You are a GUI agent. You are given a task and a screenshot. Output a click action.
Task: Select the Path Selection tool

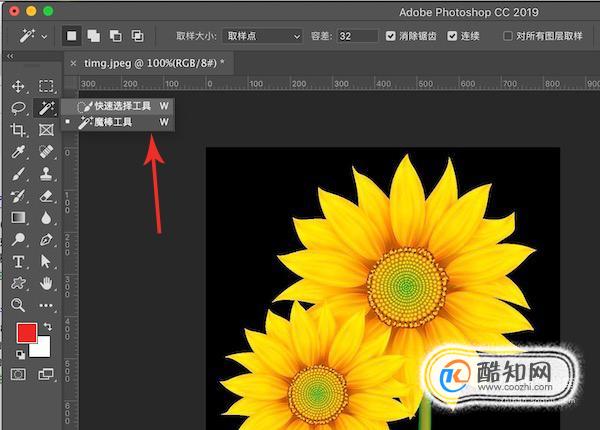pos(46,262)
